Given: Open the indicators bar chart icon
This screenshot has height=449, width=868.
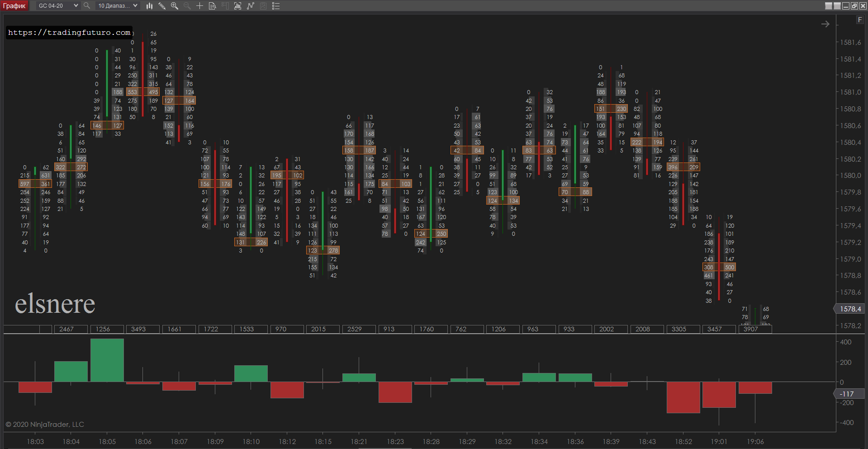Looking at the screenshot, I should [237, 6].
